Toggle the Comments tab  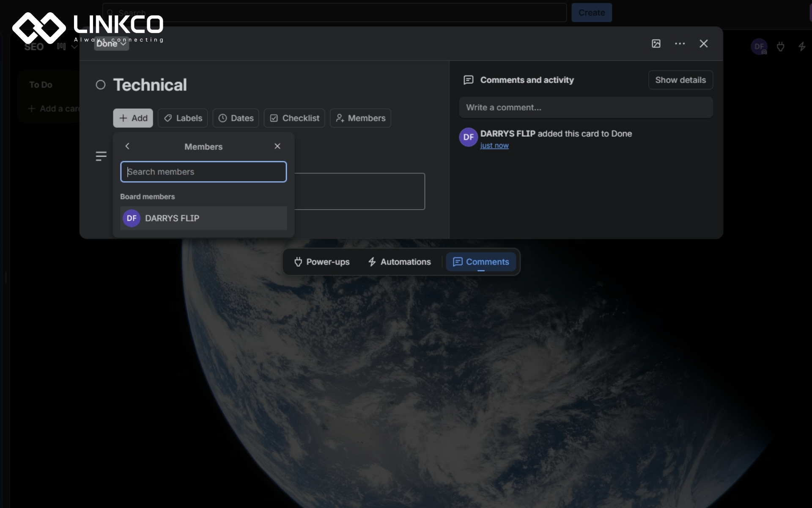click(x=481, y=262)
